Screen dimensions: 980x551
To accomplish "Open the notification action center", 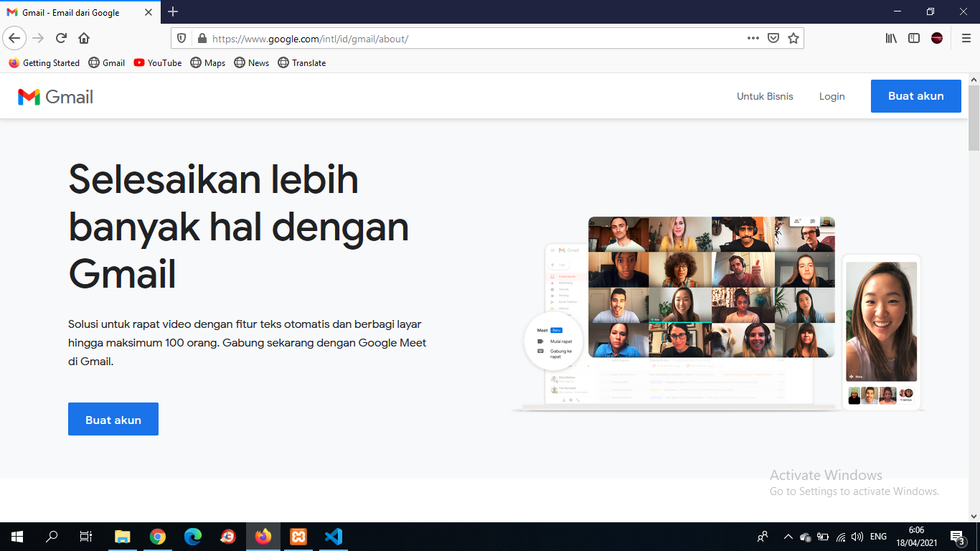I will tap(957, 537).
